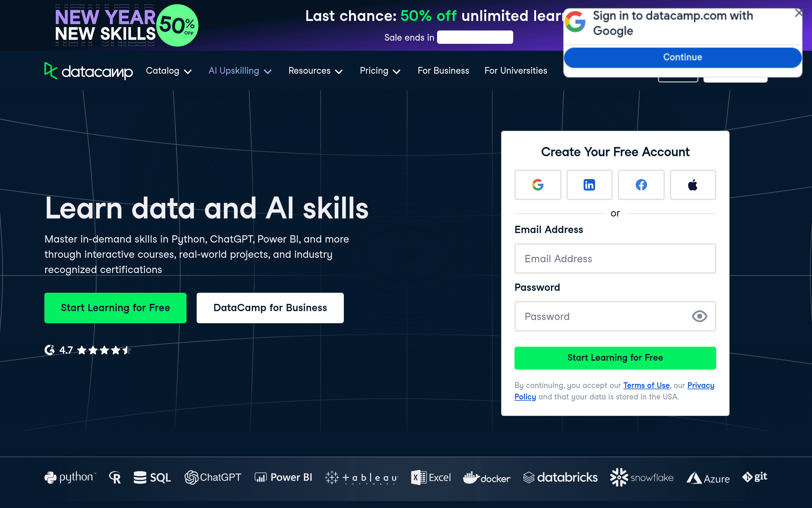Expand the AI Upskilling dropdown menu
Screen dimensions: 812x508
[x=240, y=71]
